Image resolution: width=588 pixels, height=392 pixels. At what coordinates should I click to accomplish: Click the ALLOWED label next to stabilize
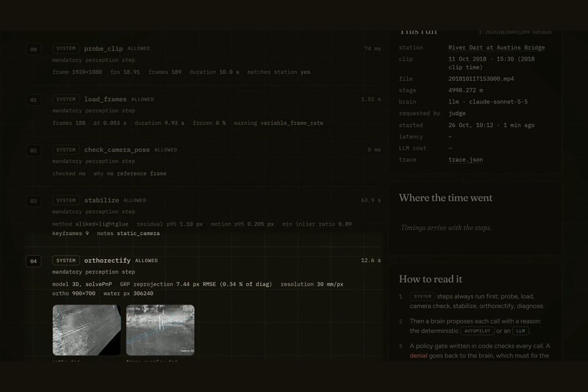point(135,200)
